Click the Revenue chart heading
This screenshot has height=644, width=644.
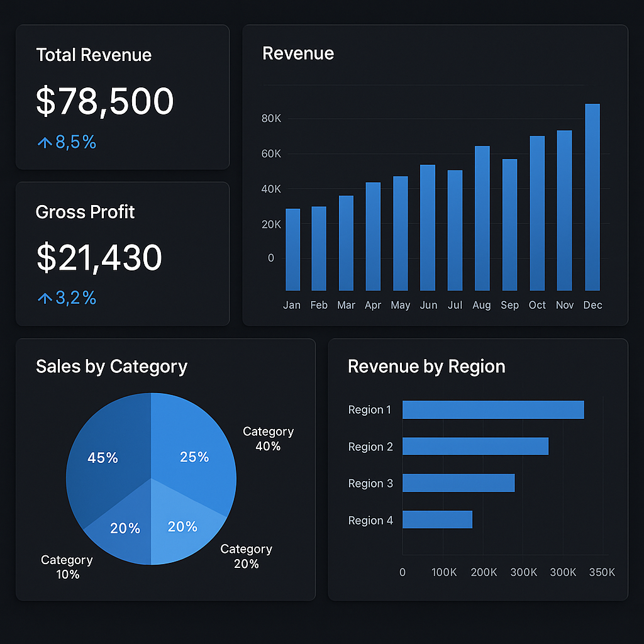[x=298, y=53]
